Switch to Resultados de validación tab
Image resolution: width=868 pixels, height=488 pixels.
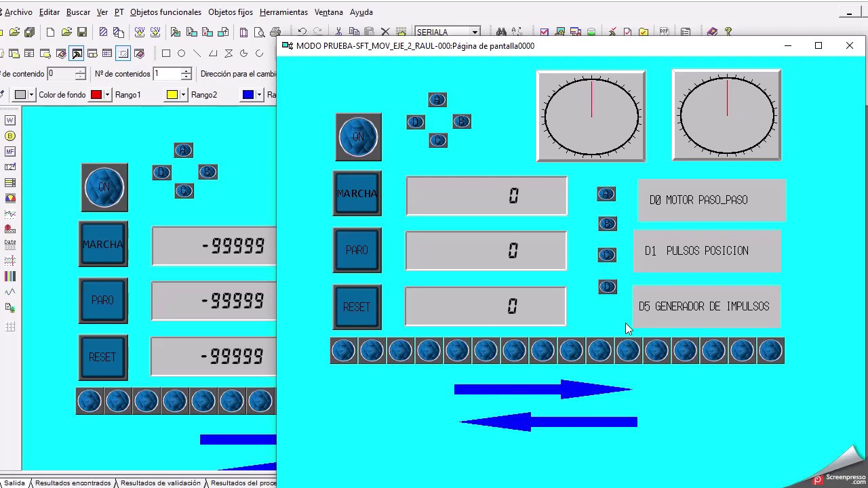(160, 483)
